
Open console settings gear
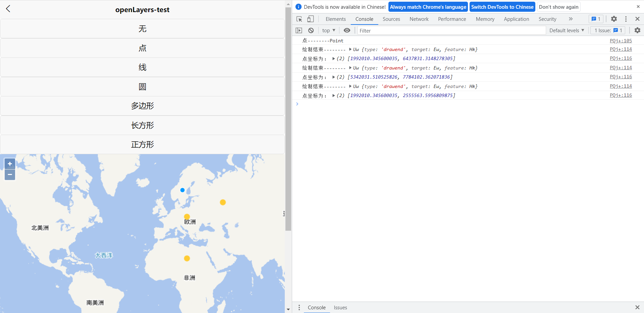point(637,31)
